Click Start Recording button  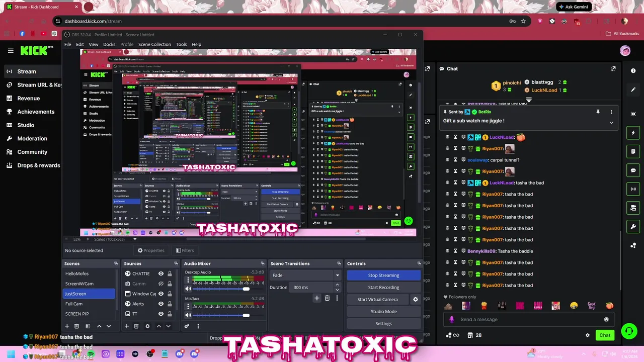point(383,288)
